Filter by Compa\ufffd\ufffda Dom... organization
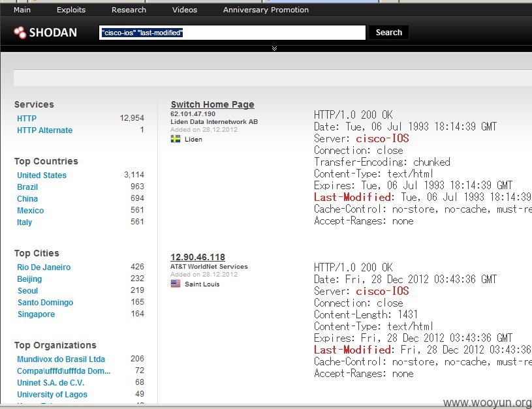The width and height of the screenshot is (532, 409). pos(64,371)
